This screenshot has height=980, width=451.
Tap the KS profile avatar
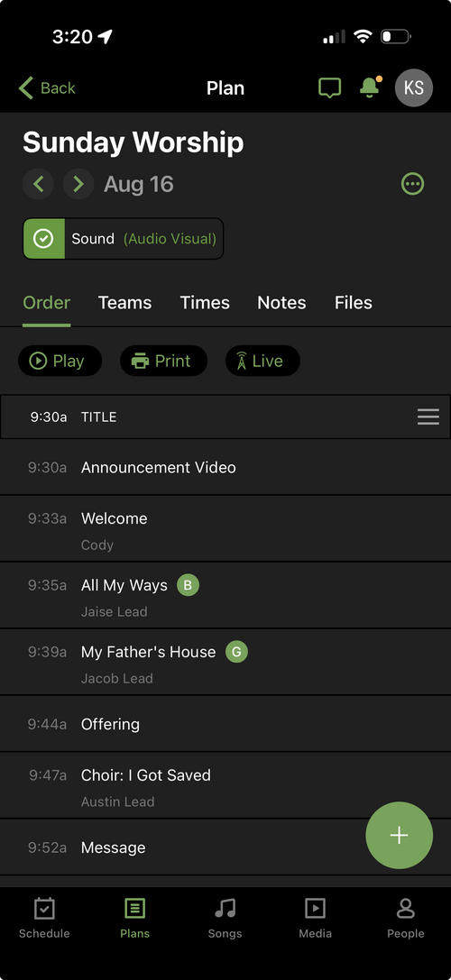click(x=413, y=88)
